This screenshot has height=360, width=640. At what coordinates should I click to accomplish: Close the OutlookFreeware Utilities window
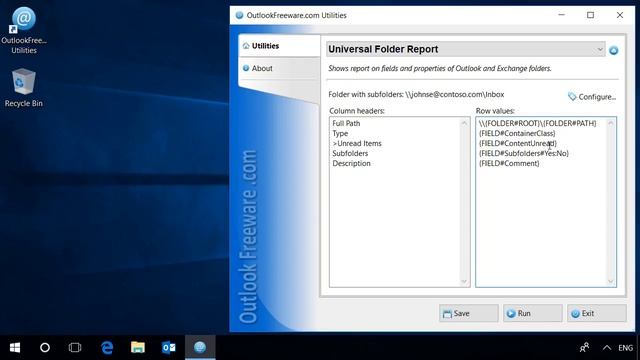(x=620, y=15)
